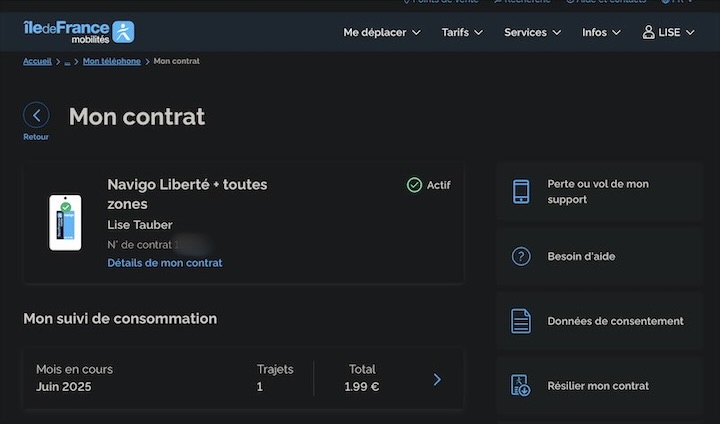This screenshot has width=720, height=424.
Task: Click the question mark help icon
Action: [521, 257]
